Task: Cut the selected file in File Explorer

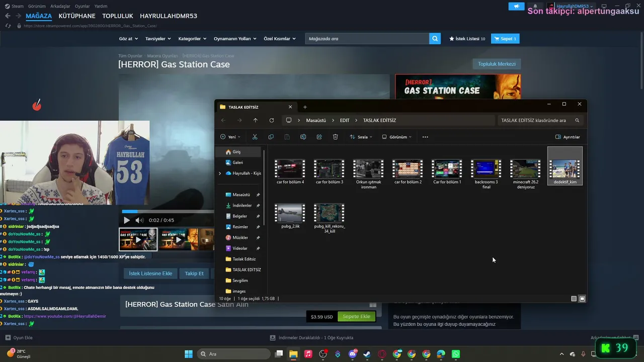Action: (x=255, y=137)
